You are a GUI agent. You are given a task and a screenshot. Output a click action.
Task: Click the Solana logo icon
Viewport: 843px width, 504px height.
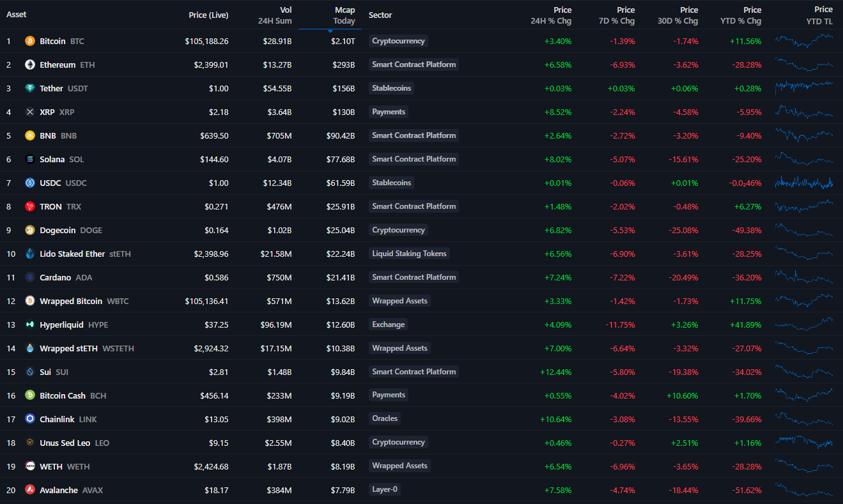click(x=30, y=159)
